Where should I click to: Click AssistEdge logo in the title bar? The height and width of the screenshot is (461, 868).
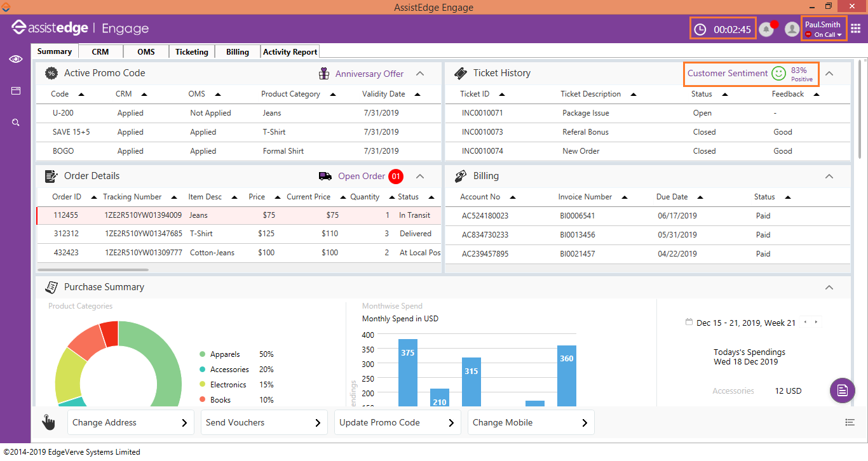(6, 7)
